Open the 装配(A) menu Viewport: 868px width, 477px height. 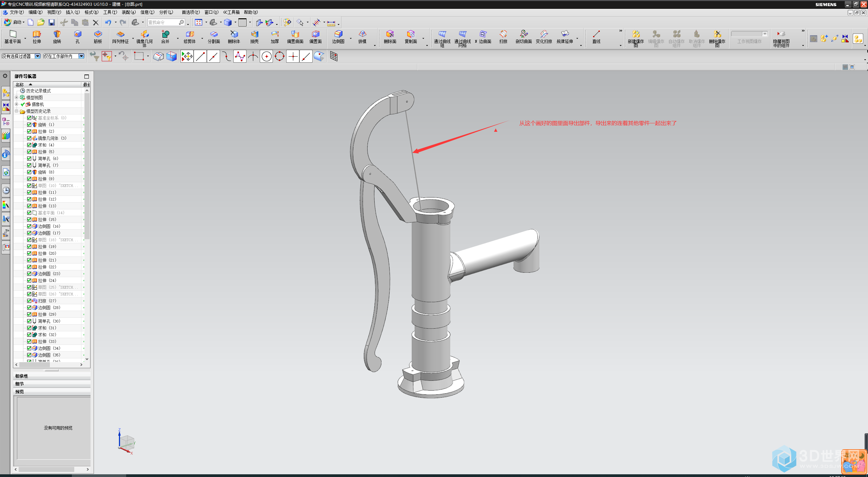click(x=129, y=12)
